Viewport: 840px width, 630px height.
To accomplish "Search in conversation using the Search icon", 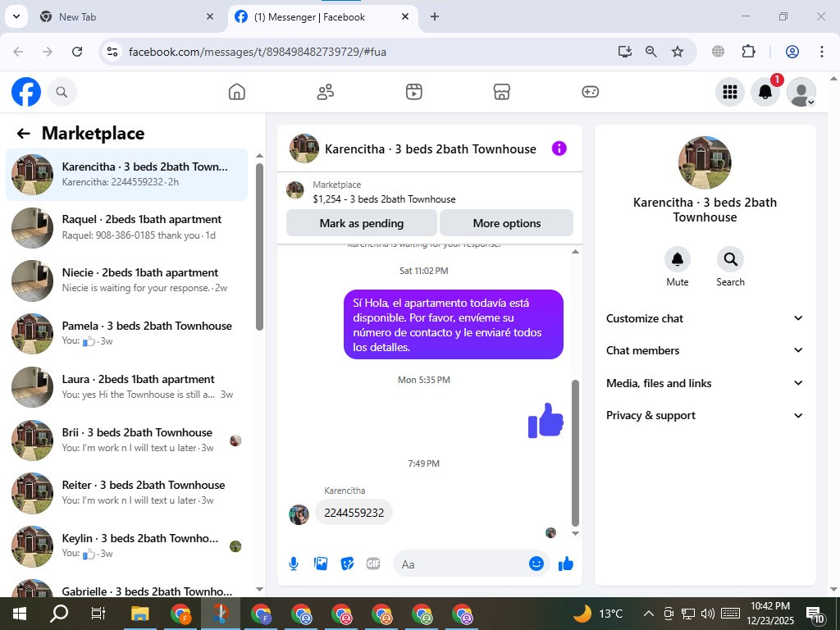I will tap(730, 260).
